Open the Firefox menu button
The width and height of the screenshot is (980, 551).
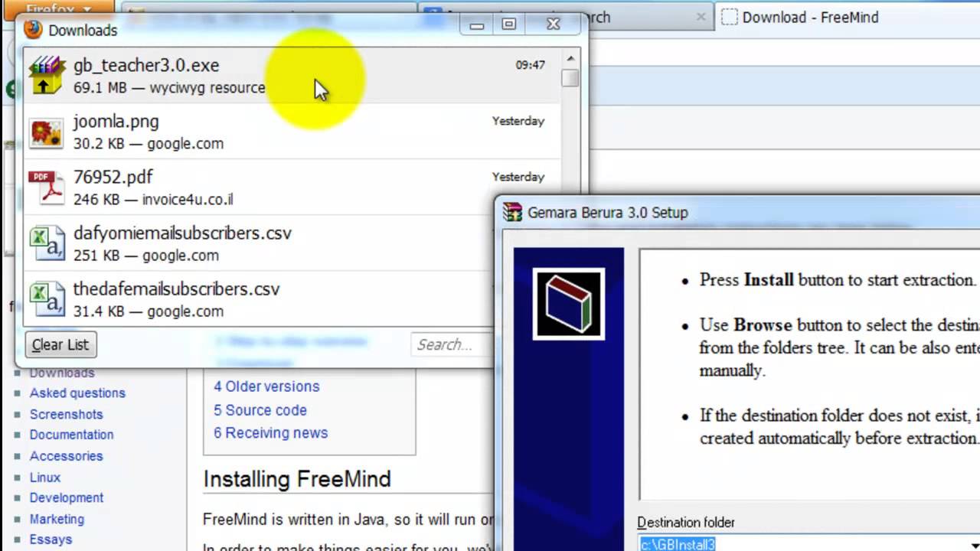[x=58, y=9]
